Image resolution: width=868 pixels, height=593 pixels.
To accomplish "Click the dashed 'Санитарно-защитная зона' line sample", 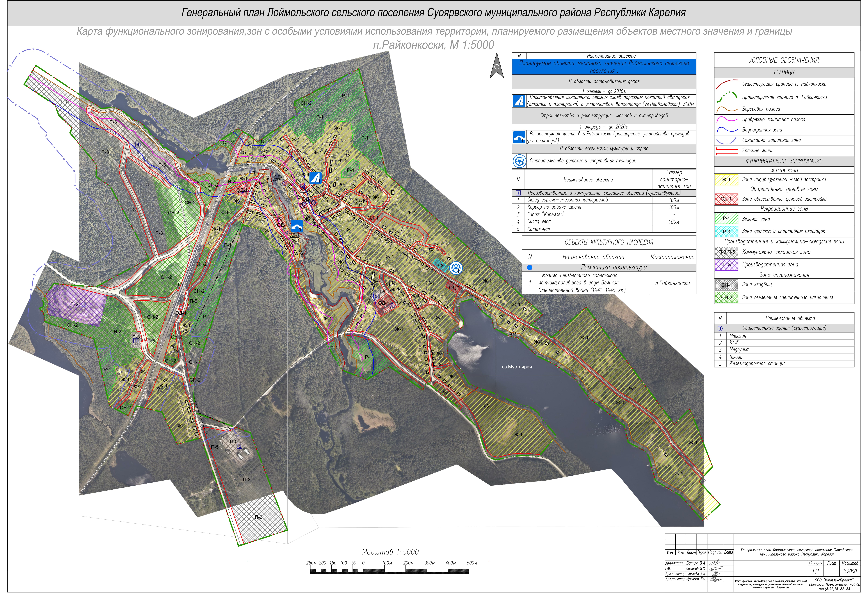I will [727, 141].
